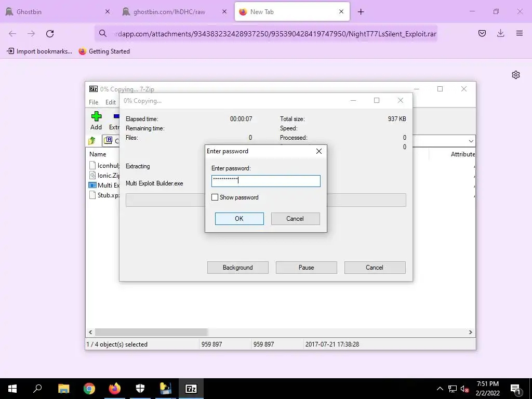The width and height of the screenshot is (532, 399).
Task: Go back in browser history
Action: pos(12,34)
